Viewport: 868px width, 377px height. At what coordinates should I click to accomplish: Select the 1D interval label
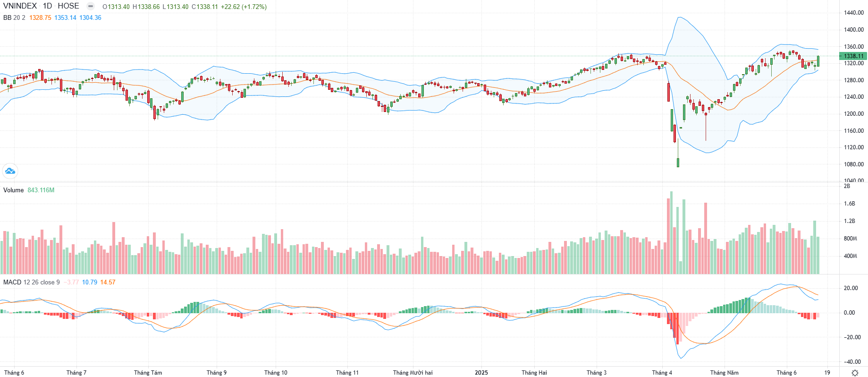point(47,6)
